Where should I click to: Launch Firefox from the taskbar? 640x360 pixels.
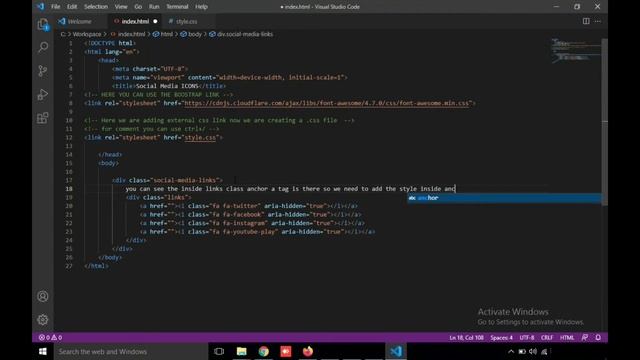[x=308, y=351]
